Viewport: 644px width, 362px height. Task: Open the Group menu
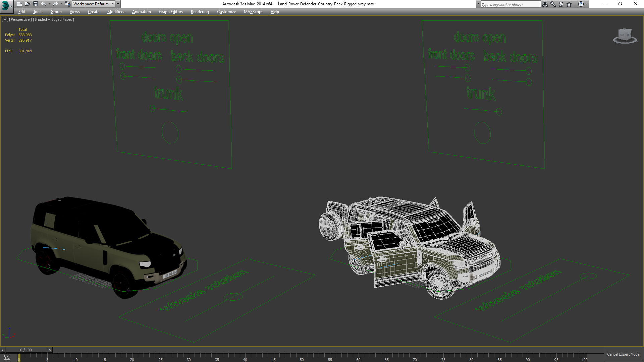click(x=56, y=12)
